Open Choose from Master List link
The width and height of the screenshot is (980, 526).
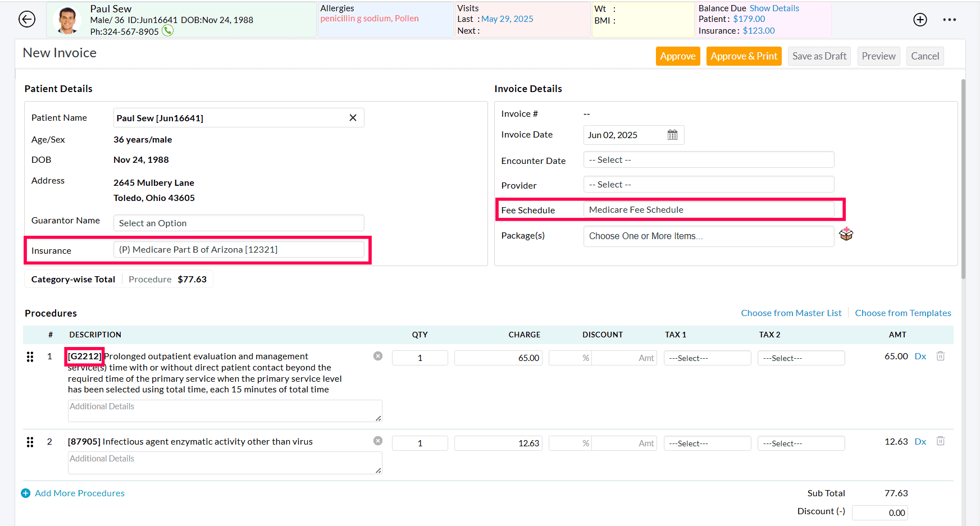[x=791, y=313]
